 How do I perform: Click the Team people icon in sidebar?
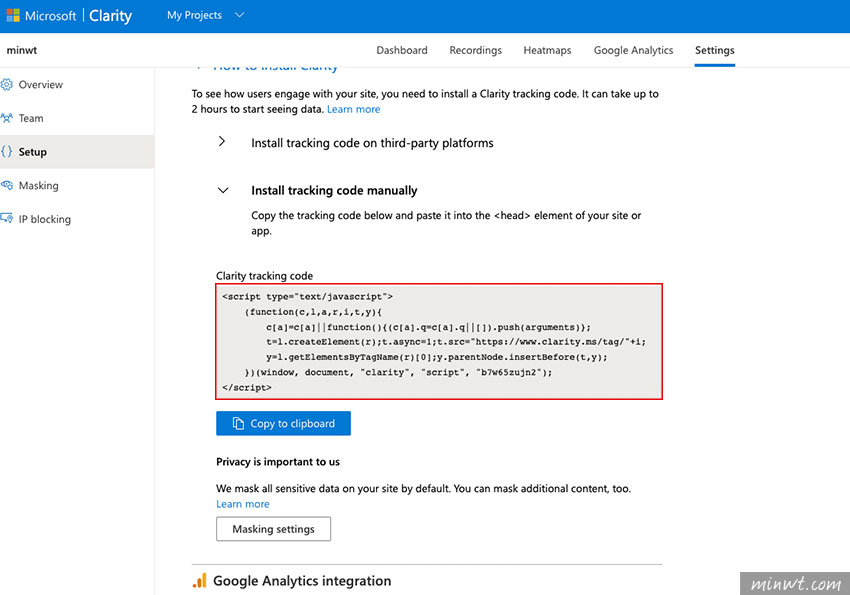click(x=7, y=118)
